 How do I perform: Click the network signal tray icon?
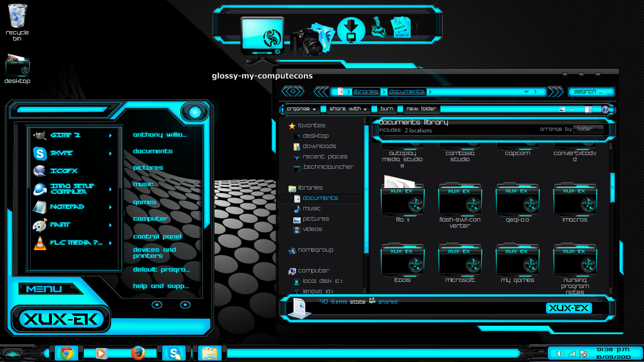click(x=572, y=354)
